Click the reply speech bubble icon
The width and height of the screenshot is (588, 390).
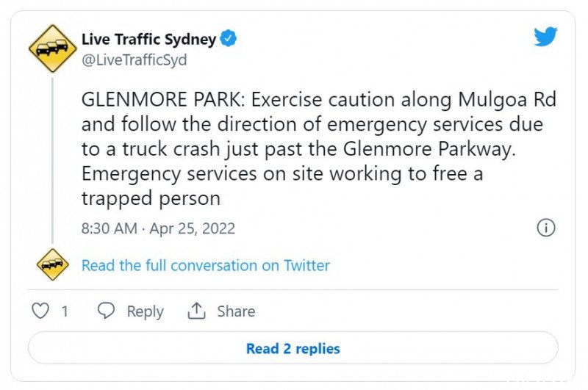click(106, 311)
